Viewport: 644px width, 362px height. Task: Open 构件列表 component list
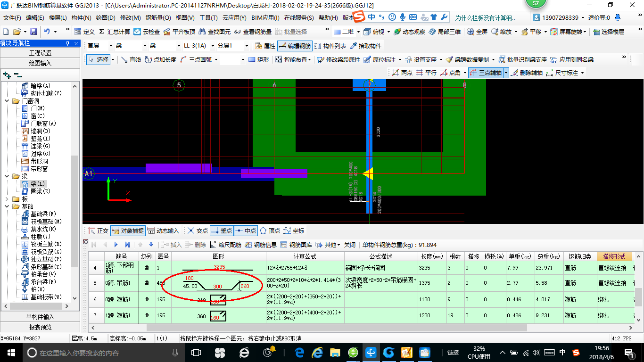point(330,46)
